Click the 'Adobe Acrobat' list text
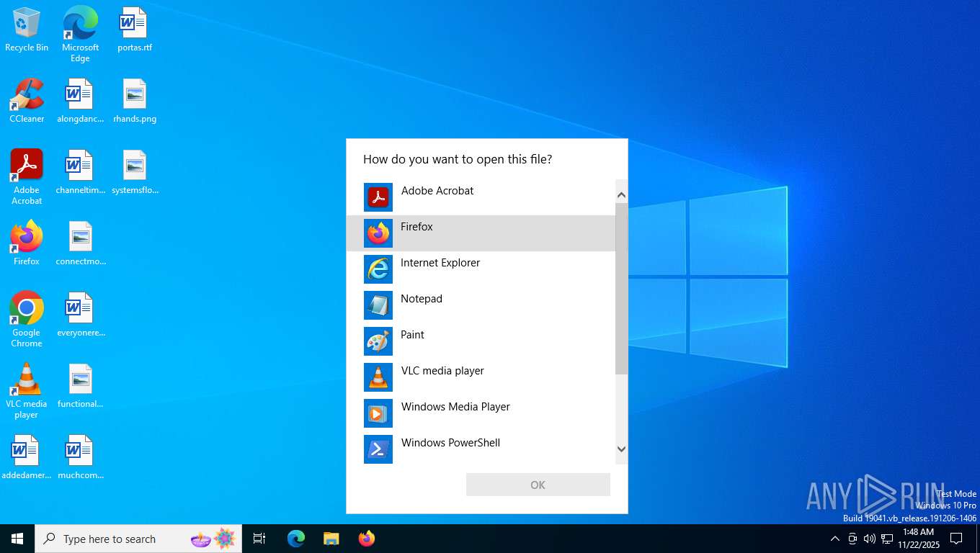The width and height of the screenshot is (980, 553). (437, 191)
